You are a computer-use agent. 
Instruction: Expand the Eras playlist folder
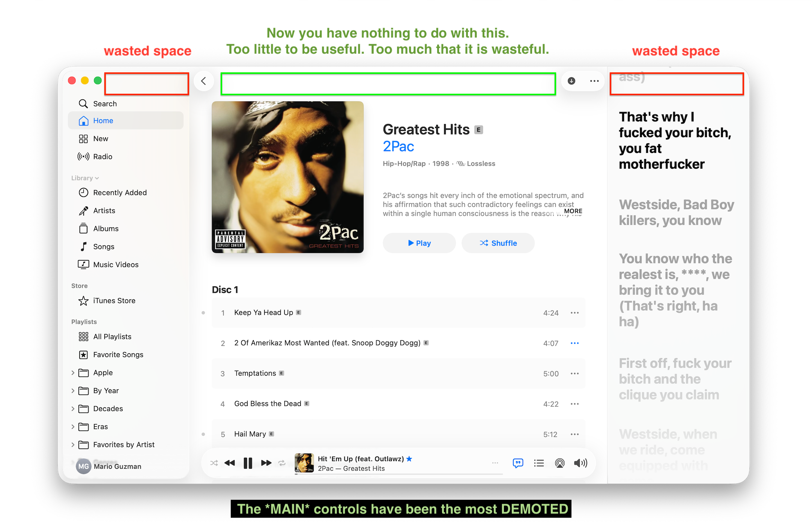(x=73, y=427)
